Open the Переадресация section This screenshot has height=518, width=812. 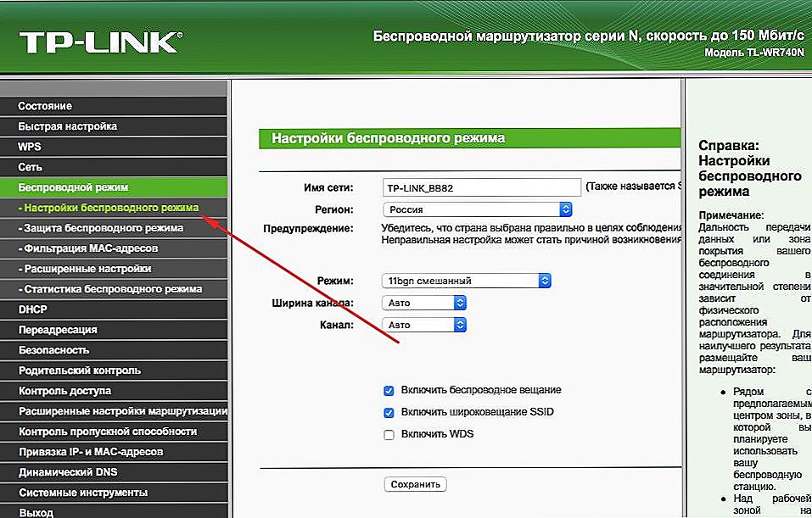pos(114,330)
